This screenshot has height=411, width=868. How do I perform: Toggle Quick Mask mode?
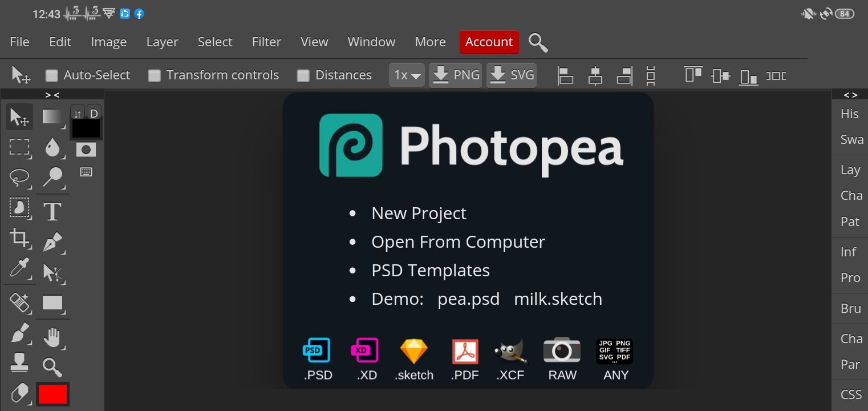(x=86, y=150)
